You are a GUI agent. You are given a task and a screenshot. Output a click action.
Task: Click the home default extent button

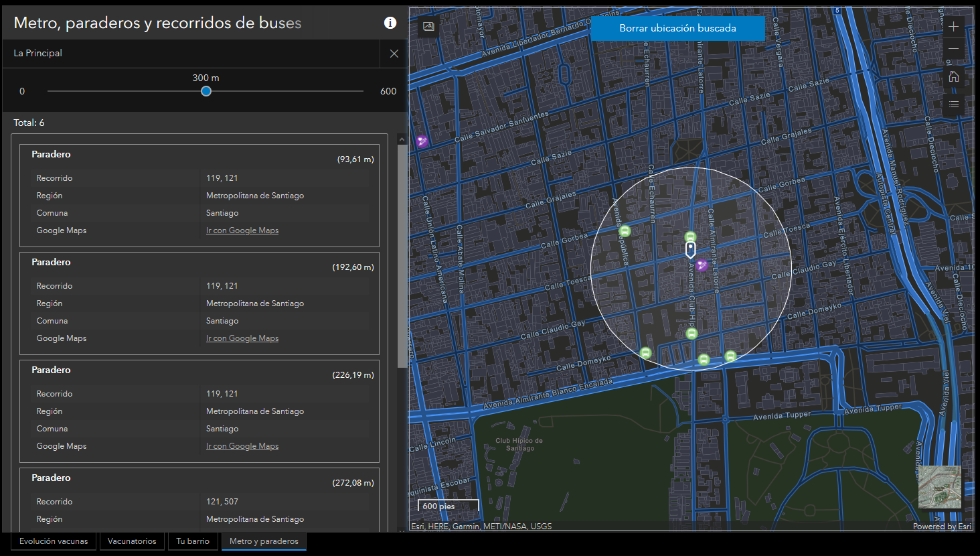pyautogui.click(x=954, y=76)
